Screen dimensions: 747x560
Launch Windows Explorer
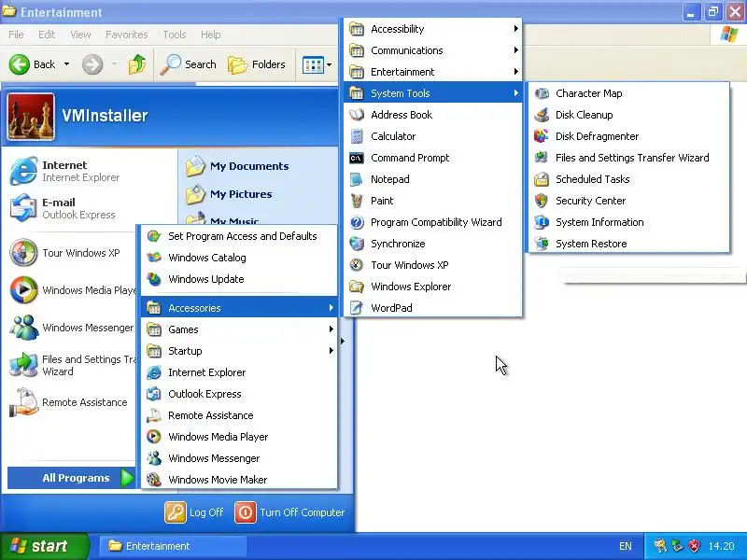tap(432, 287)
